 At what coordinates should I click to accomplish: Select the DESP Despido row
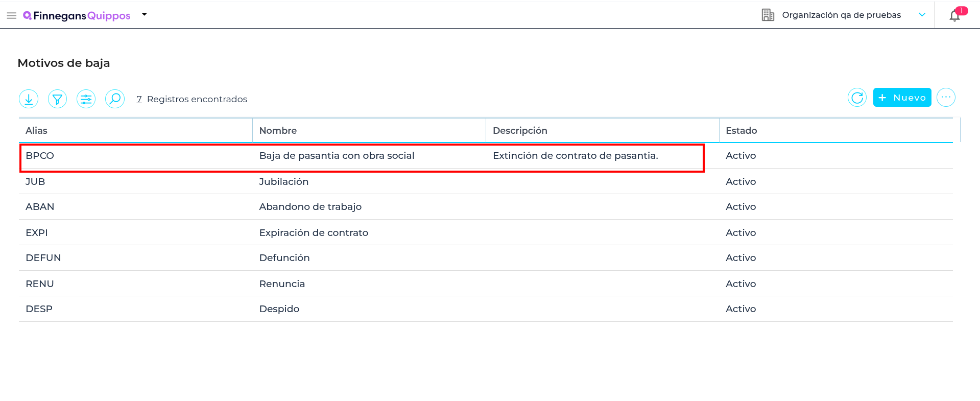point(279,309)
